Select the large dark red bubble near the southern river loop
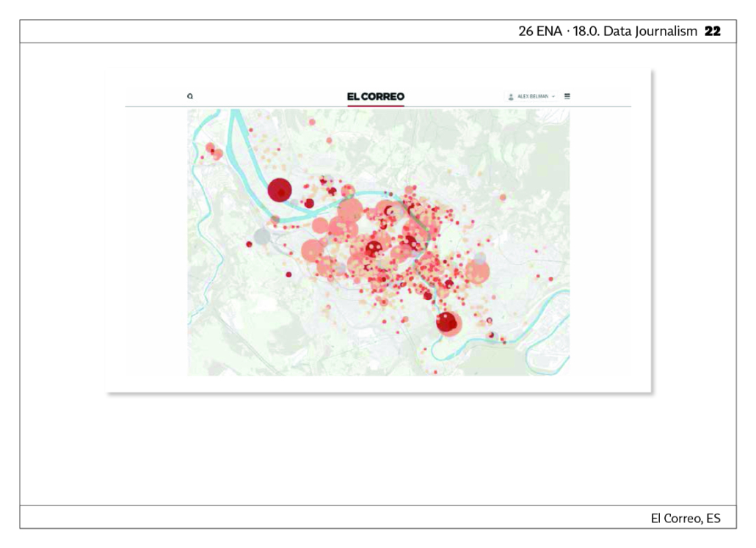Viewport: 756px width, 548px height. (x=448, y=323)
